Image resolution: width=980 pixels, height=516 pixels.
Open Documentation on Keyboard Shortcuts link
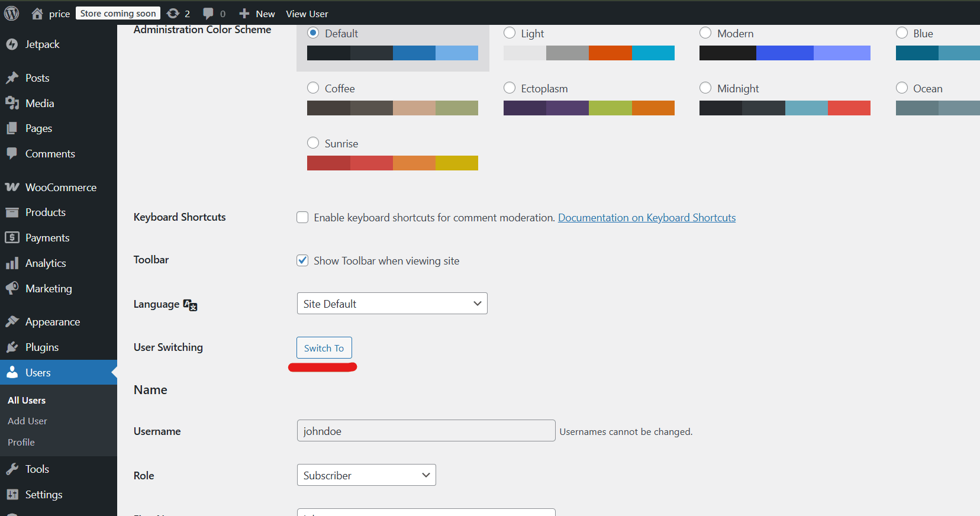(647, 218)
